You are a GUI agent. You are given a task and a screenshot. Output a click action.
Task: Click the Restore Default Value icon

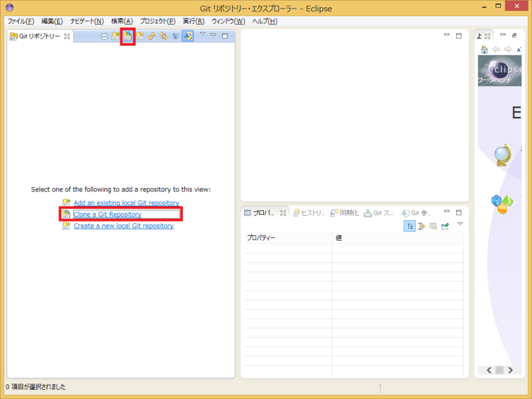(x=434, y=226)
